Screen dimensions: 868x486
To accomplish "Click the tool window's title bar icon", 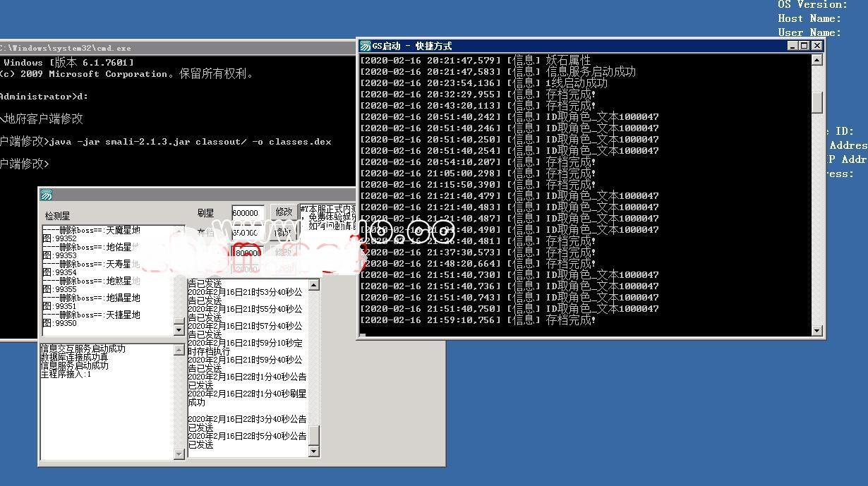I will 47,195.
